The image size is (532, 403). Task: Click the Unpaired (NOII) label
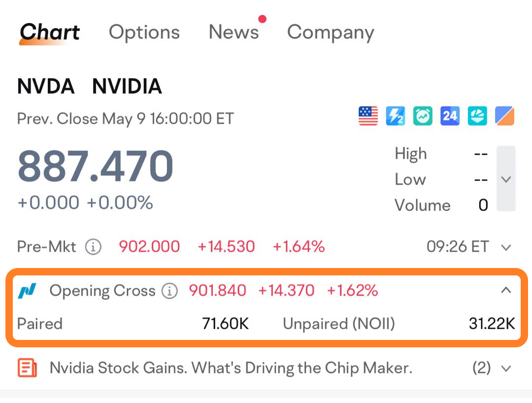(x=338, y=324)
